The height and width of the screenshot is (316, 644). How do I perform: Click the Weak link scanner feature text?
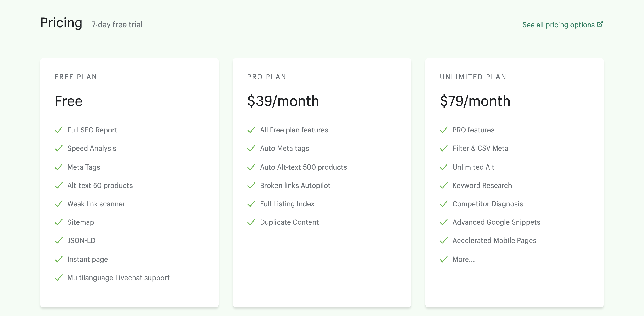(96, 204)
